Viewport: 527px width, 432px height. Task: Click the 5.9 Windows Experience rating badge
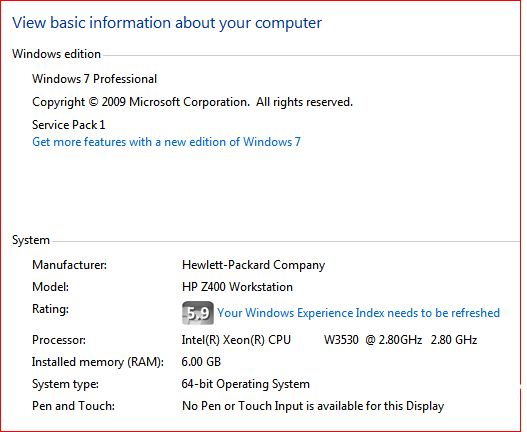[198, 313]
